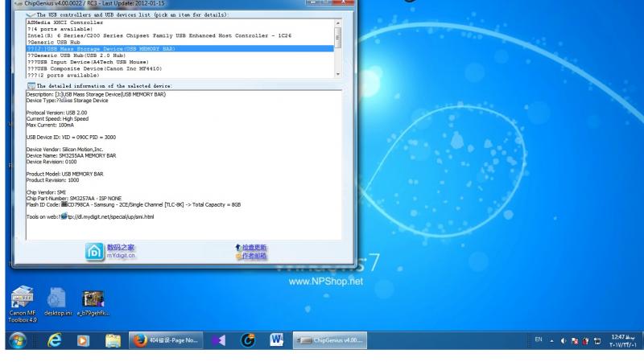Show hidden system tray icons arrow
The image size is (644, 362).
[x=551, y=340]
